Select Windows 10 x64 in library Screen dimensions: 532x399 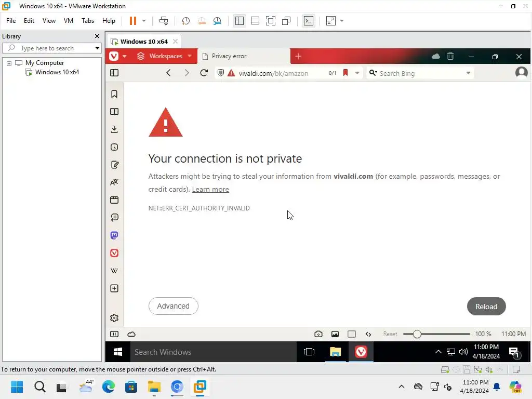(x=52, y=72)
